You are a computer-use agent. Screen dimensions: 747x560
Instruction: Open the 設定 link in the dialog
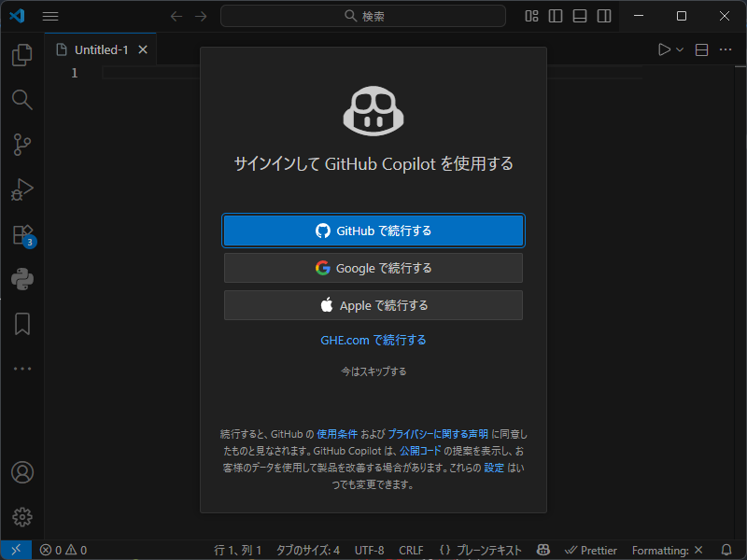[x=494, y=468]
